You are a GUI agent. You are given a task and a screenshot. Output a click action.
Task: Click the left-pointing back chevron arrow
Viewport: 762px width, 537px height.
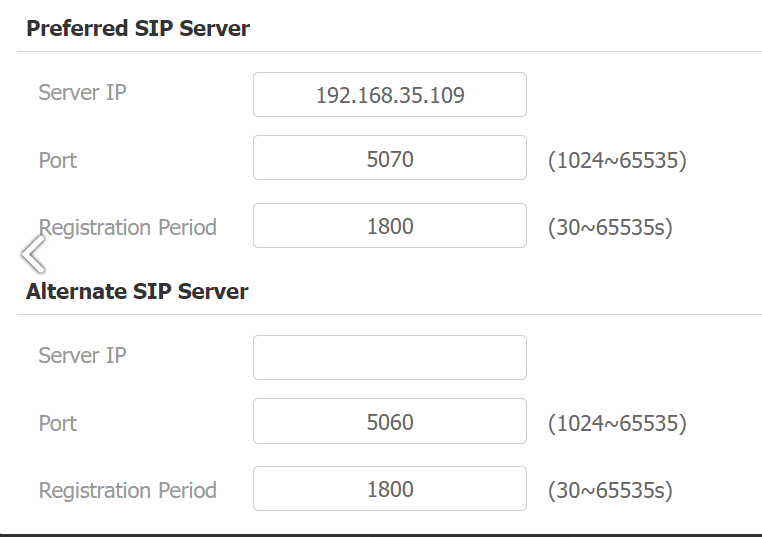34,254
